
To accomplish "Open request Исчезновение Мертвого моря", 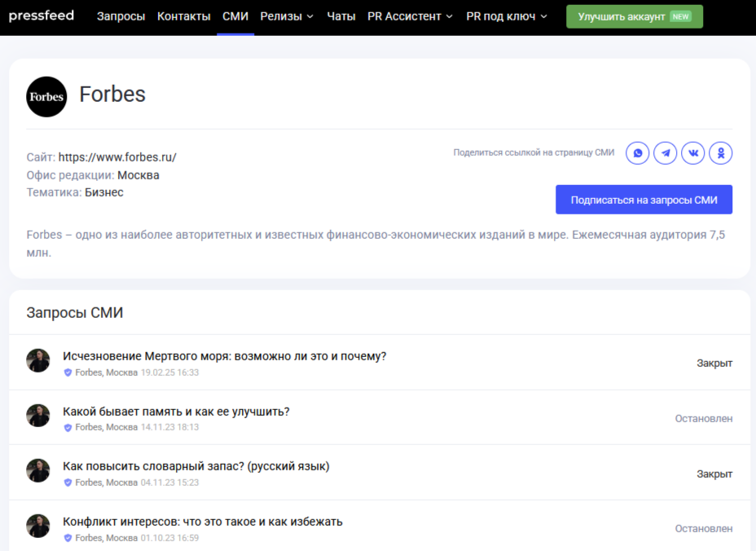I will coord(224,356).
